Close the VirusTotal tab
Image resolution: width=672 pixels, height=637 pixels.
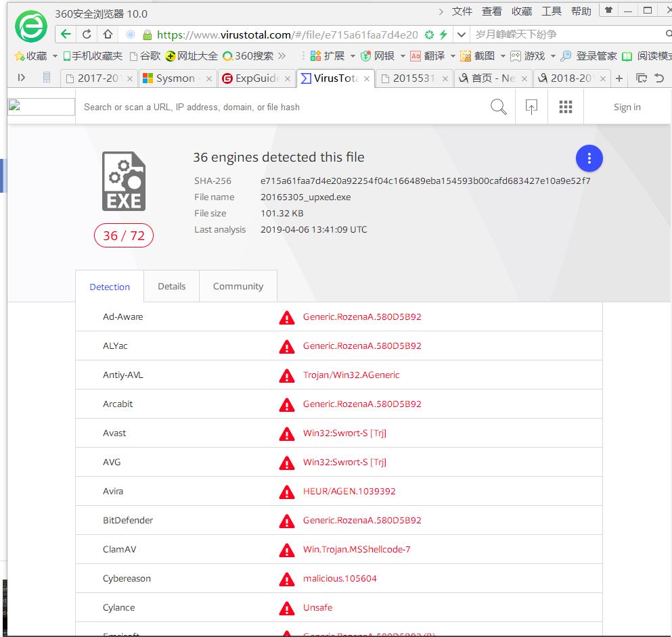[x=367, y=79]
